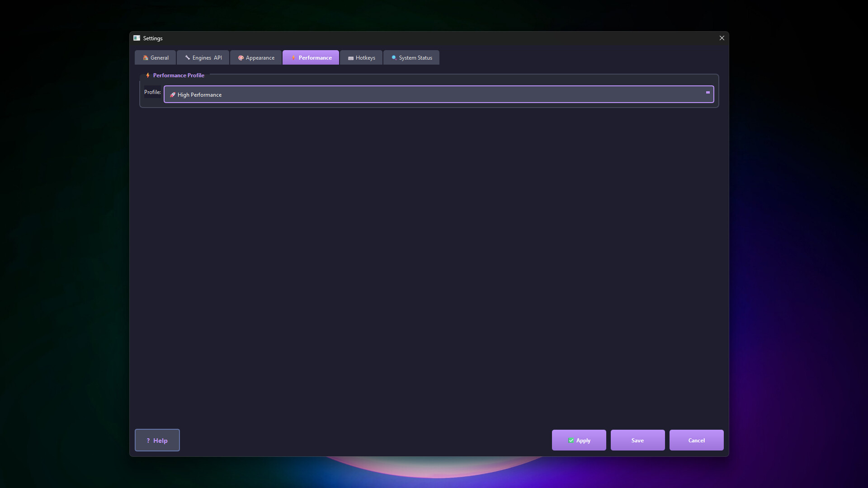Image resolution: width=868 pixels, height=488 pixels.
Task: Click the lightning icon beside Performance Profile heading
Action: (148, 75)
